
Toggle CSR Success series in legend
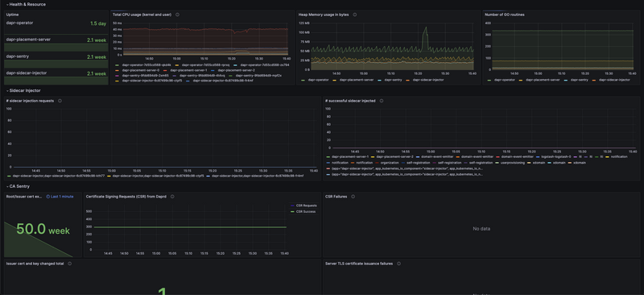tap(306, 211)
